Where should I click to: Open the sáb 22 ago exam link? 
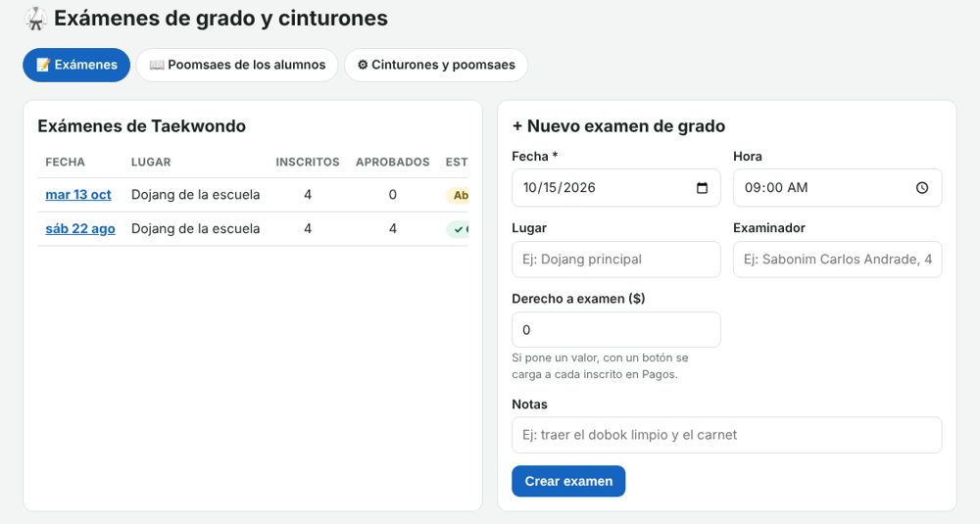[80, 228]
